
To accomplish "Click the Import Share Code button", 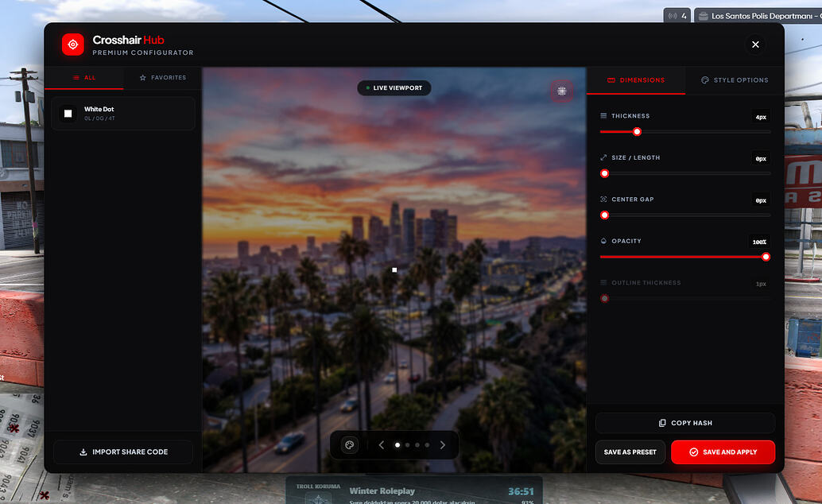I will click(123, 452).
